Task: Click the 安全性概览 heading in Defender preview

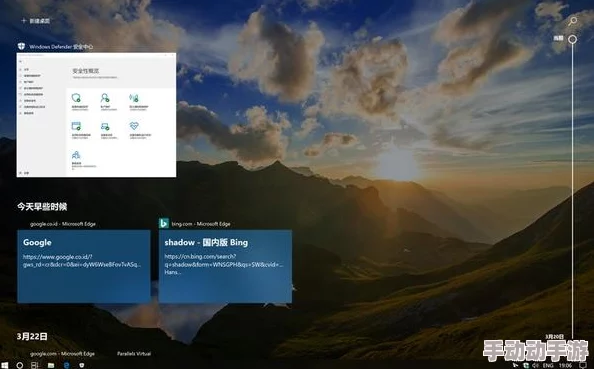Action: tap(86, 71)
